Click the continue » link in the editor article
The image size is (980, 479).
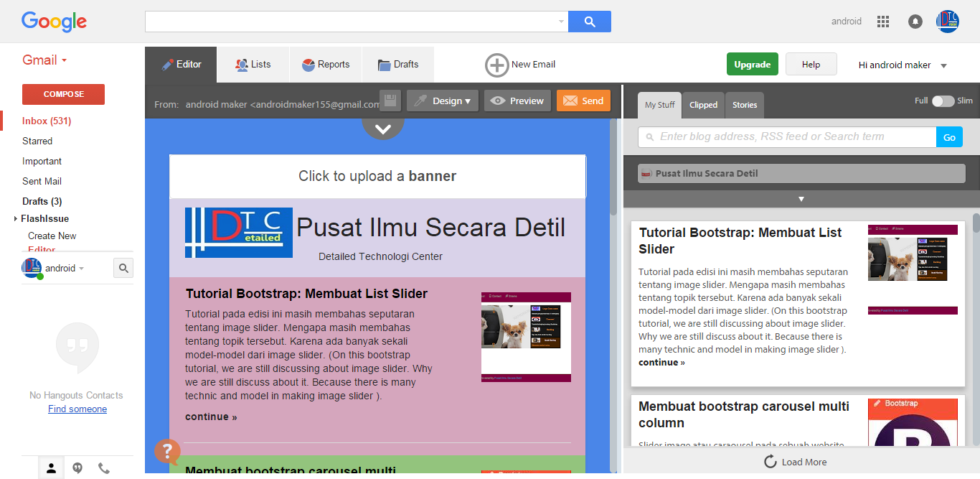tap(211, 417)
